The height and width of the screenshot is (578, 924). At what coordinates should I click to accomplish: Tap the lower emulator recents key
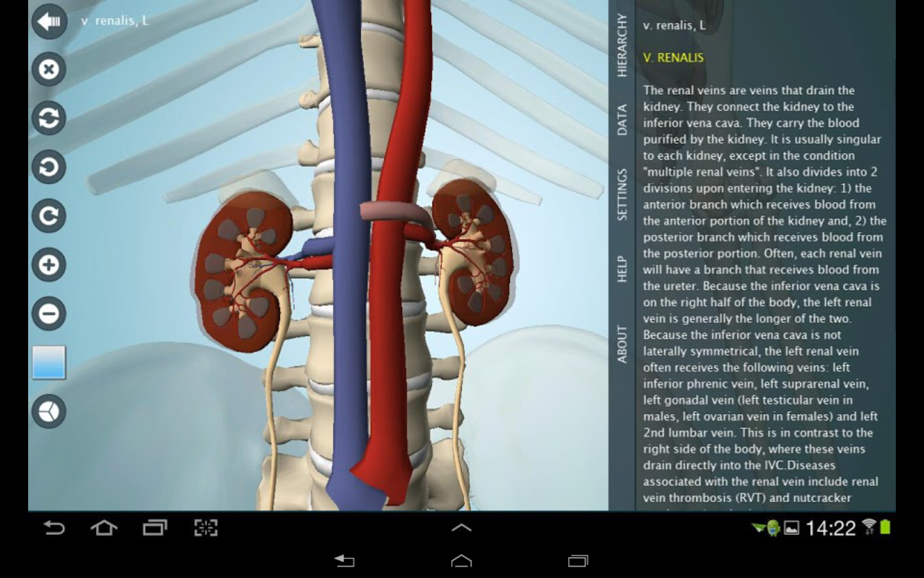coord(578,561)
